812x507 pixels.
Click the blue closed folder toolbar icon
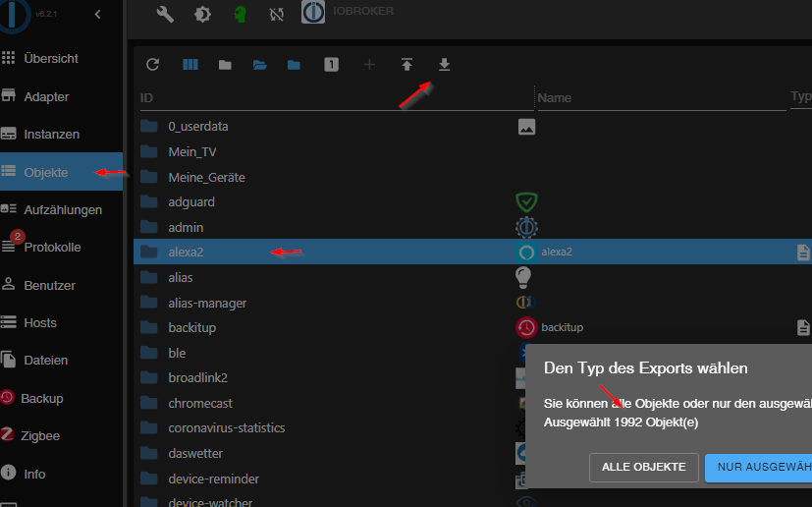point(294,65)
